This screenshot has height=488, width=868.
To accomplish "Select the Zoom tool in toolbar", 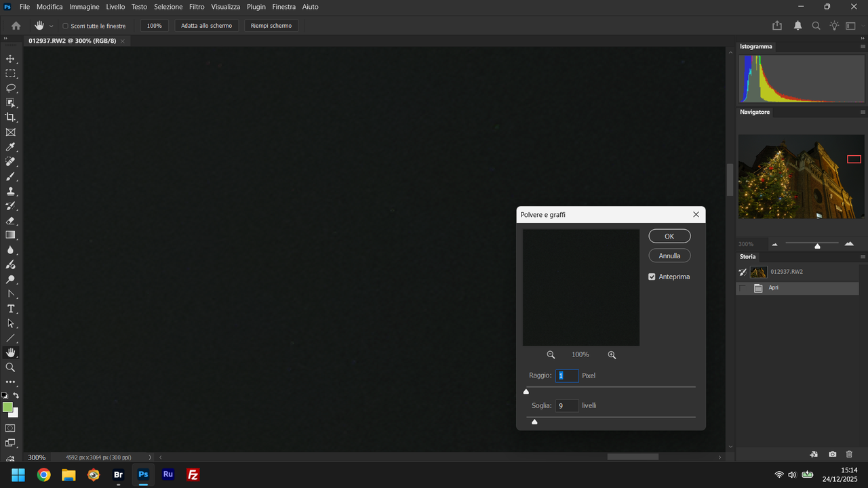I will (x=10, y=367).
